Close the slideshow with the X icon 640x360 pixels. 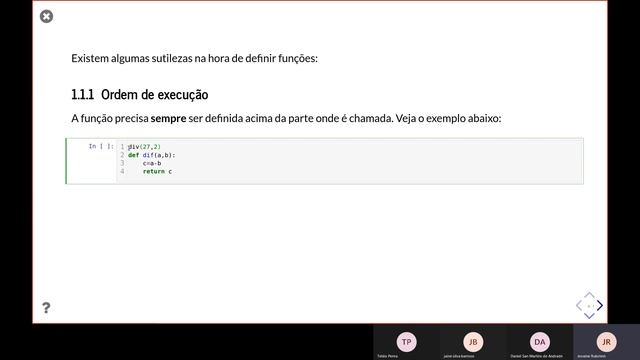(x=47, y=16)
